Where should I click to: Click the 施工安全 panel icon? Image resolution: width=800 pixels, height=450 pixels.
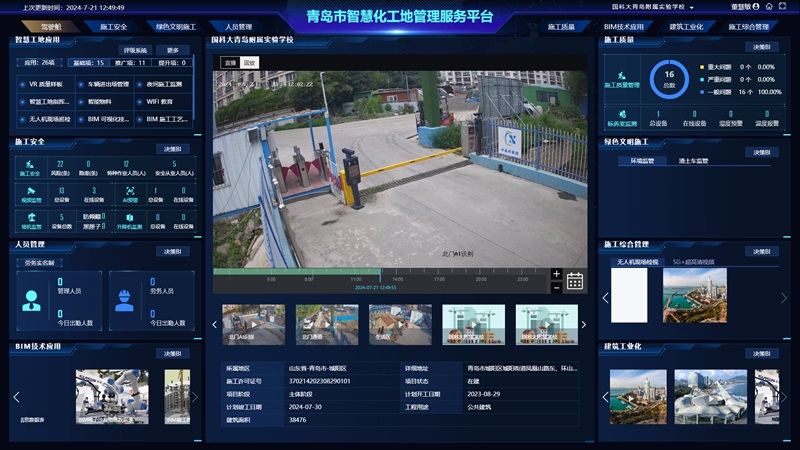click(30, 164)
